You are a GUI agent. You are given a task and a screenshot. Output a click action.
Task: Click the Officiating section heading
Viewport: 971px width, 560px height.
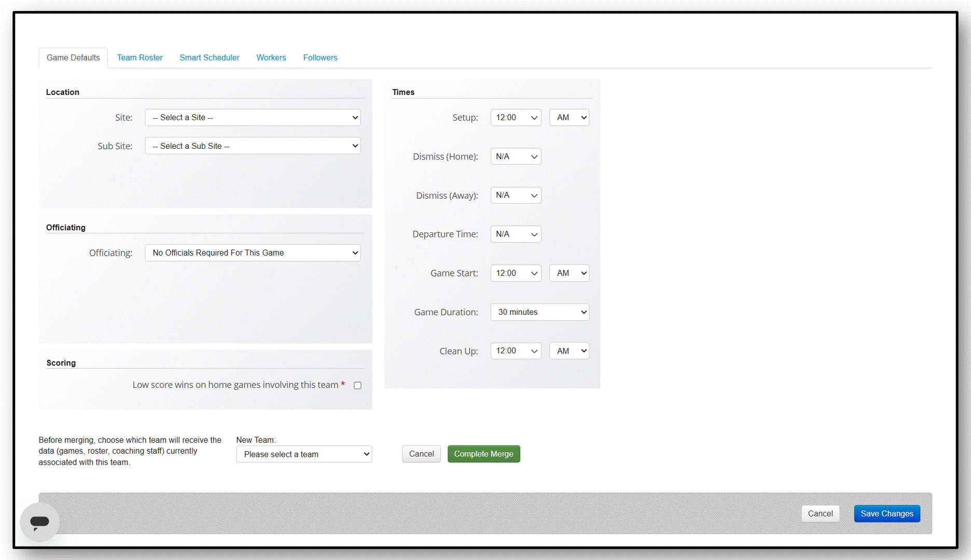pyautogui.click(x=66, y=228)
